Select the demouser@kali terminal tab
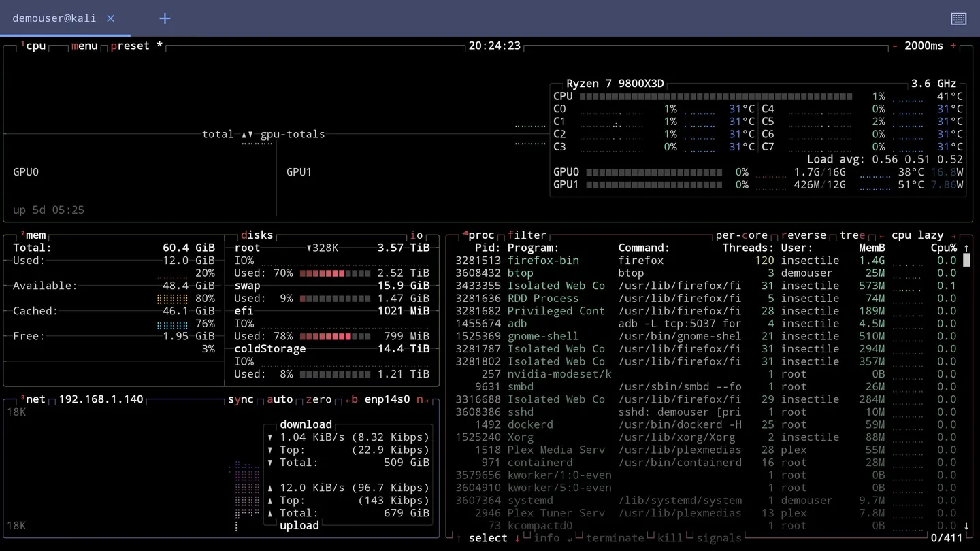This screenshot has height=551, width=980. click(x=54, y=18)
